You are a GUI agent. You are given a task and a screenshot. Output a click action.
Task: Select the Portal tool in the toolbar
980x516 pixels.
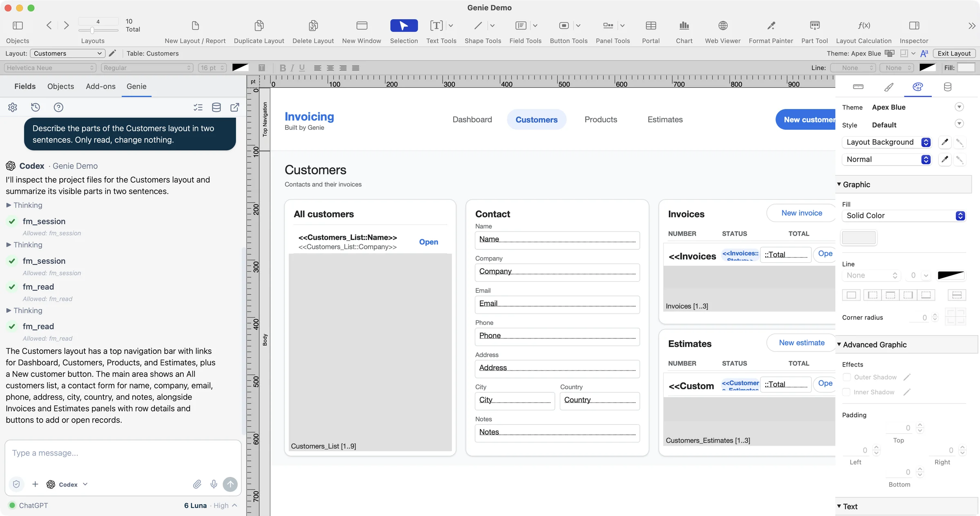650,26
